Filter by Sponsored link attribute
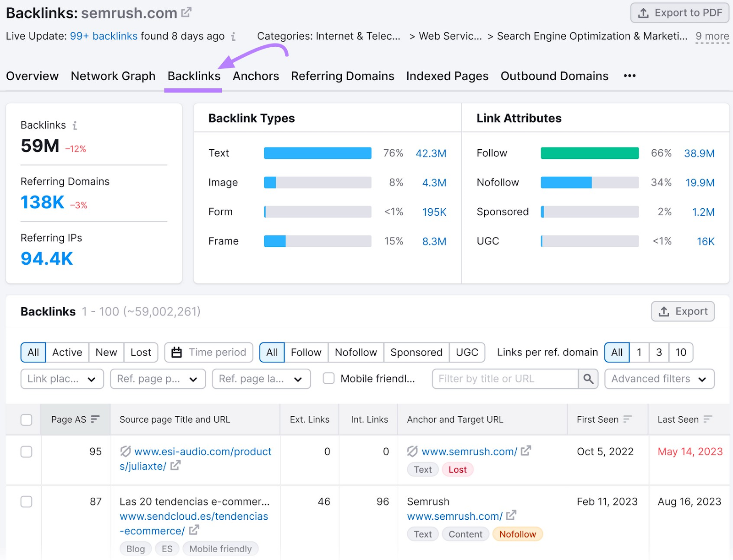This screenshot has width=733, height=560. [416, 352]
